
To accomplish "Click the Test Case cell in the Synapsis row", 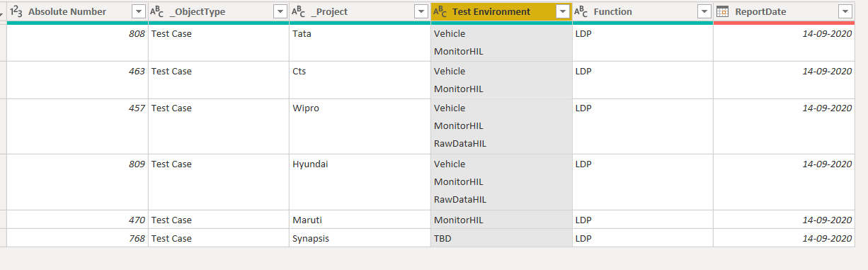I will tap(219, 238).
